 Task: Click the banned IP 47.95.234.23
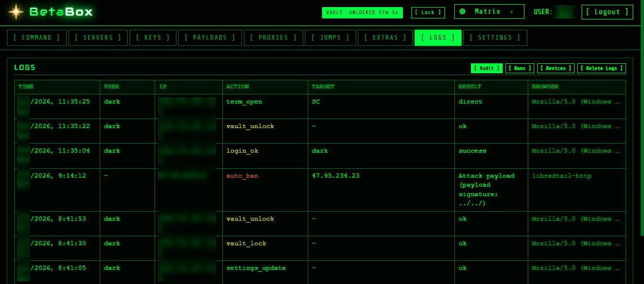point(336,176)
